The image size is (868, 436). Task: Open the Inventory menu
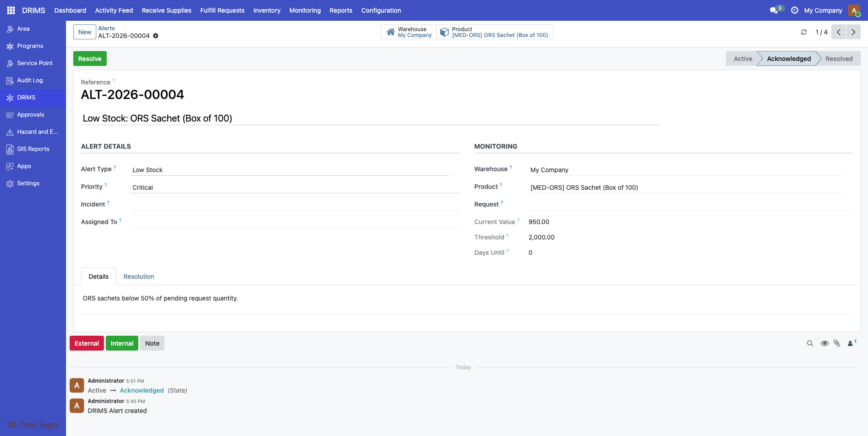pos(267,10)
